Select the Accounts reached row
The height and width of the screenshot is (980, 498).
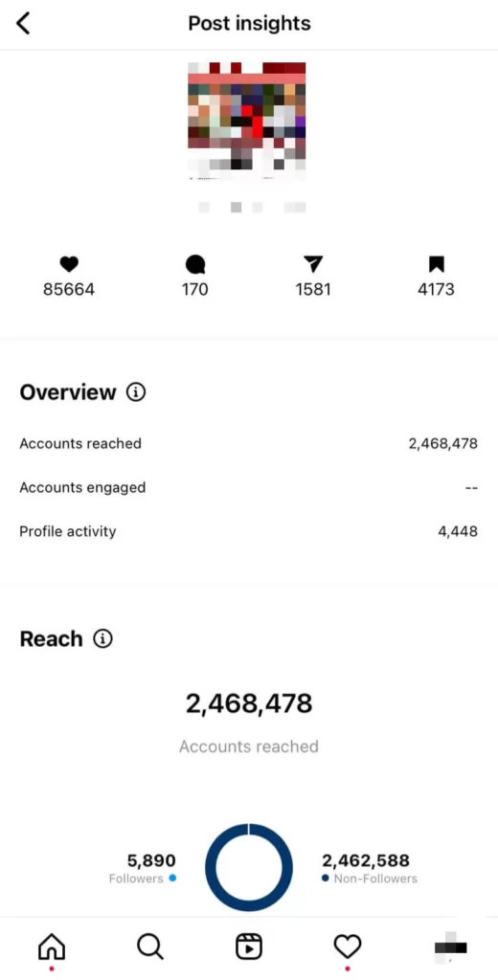pyautogui.click(x=248, y=444)
